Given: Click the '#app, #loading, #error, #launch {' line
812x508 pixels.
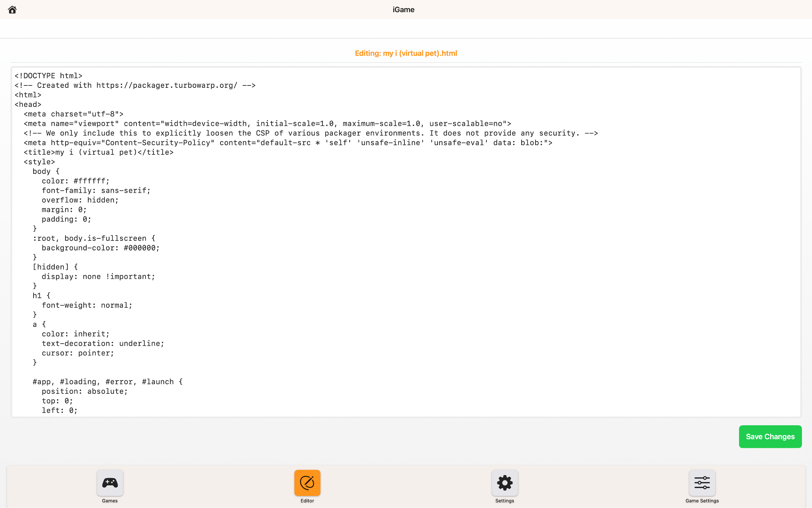Looking at the screenshot, I should coord(108,382).
